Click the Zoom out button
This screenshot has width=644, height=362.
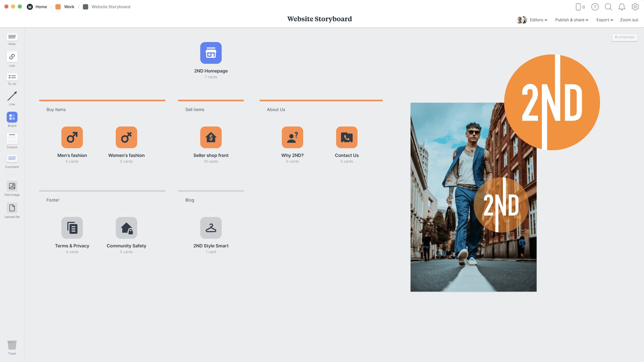coord(629,20)
